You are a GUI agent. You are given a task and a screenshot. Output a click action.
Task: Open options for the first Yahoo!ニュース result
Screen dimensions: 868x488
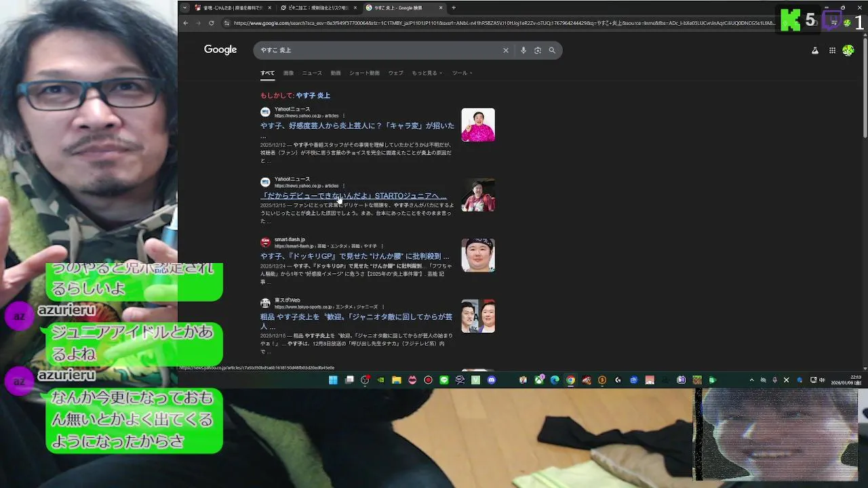tap(344, 116)
